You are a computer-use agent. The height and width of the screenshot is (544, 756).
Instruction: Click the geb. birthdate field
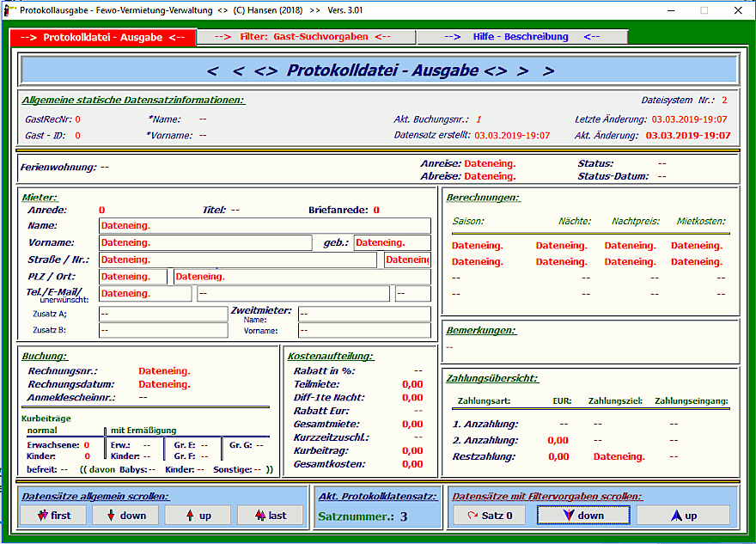coord(392,243)
